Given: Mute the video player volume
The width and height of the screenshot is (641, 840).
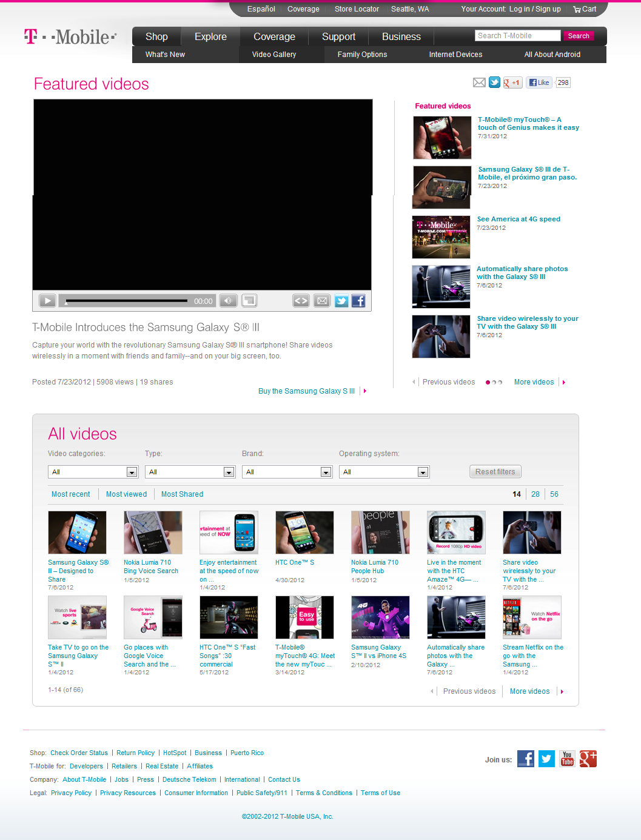Looking at the screenshot, I should click(x=228, y=300).
